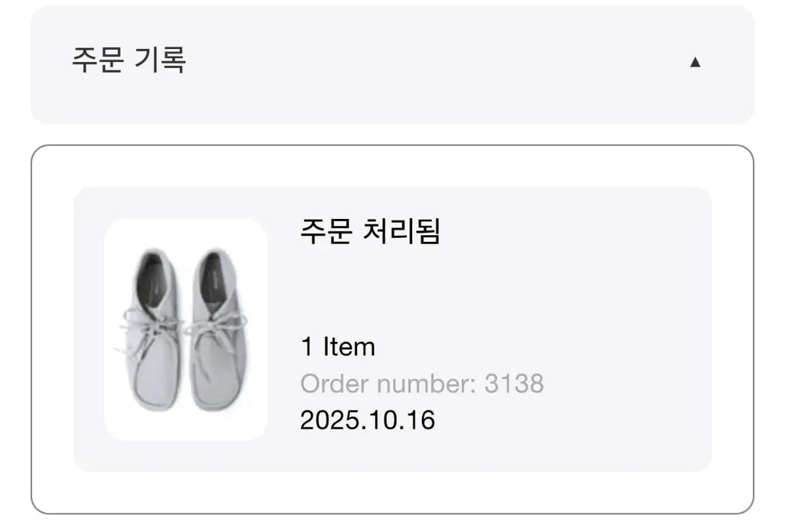The image size is (785, 532).
Task: Click the 2025.10.16 order date
Action: (x=368, y=420)
